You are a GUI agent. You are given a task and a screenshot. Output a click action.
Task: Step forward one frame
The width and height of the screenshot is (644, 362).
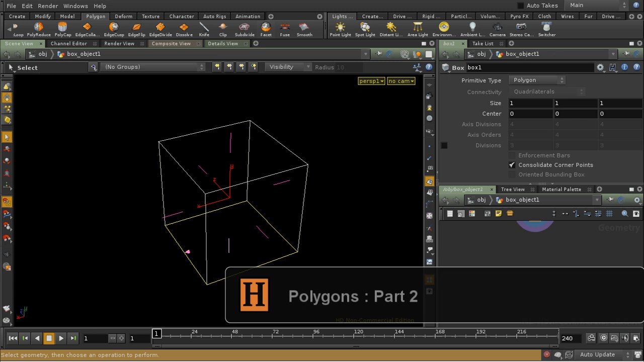click(73, 338)
